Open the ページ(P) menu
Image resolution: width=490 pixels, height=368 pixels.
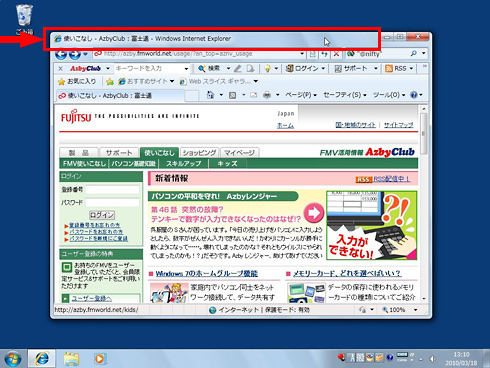tap(301, 95)
